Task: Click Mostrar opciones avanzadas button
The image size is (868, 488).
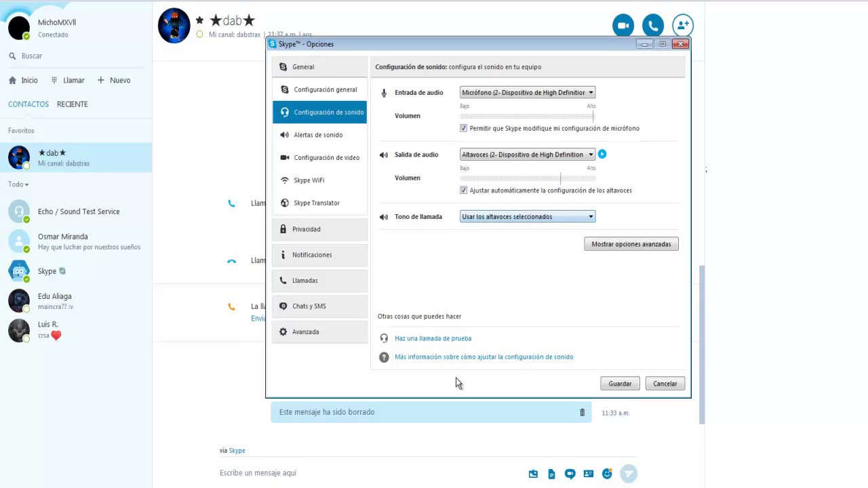Action: pos(631,244)
